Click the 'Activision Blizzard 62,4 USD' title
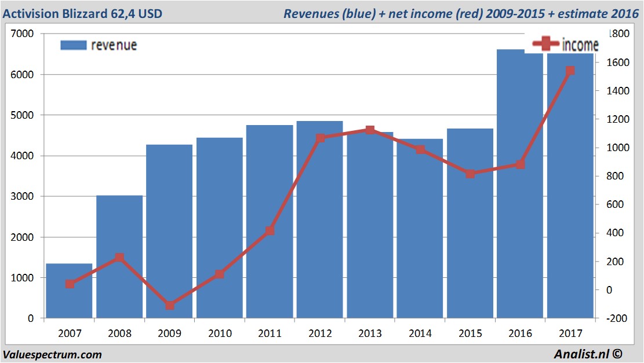This screenshot has height=363, width=644. pyautogui.click(x=82, y=13)
